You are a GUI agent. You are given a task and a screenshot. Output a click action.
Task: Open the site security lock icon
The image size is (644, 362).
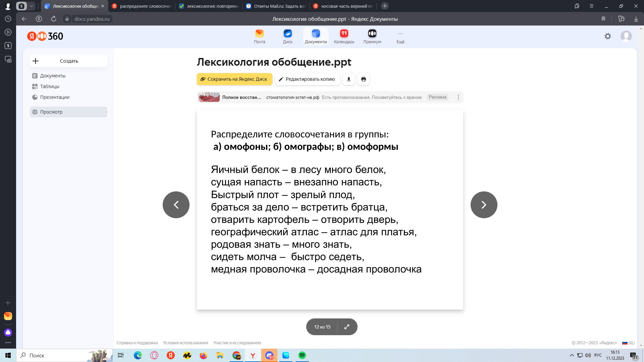coord(67,19)
